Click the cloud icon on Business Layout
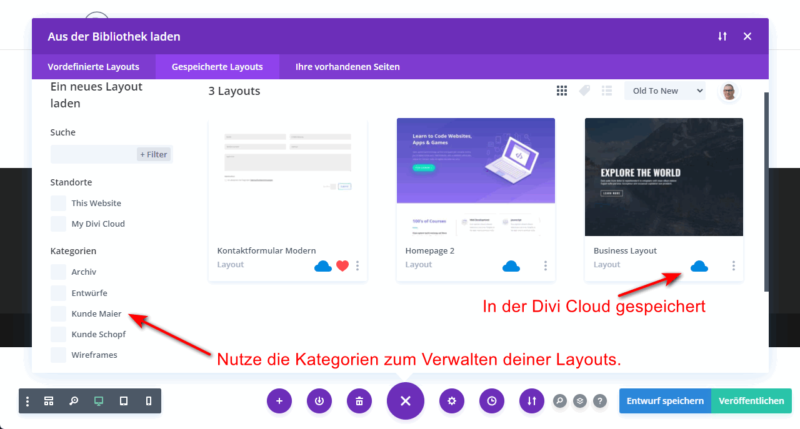The height and width of the screenshot is (429, 800). coord(699,266)
